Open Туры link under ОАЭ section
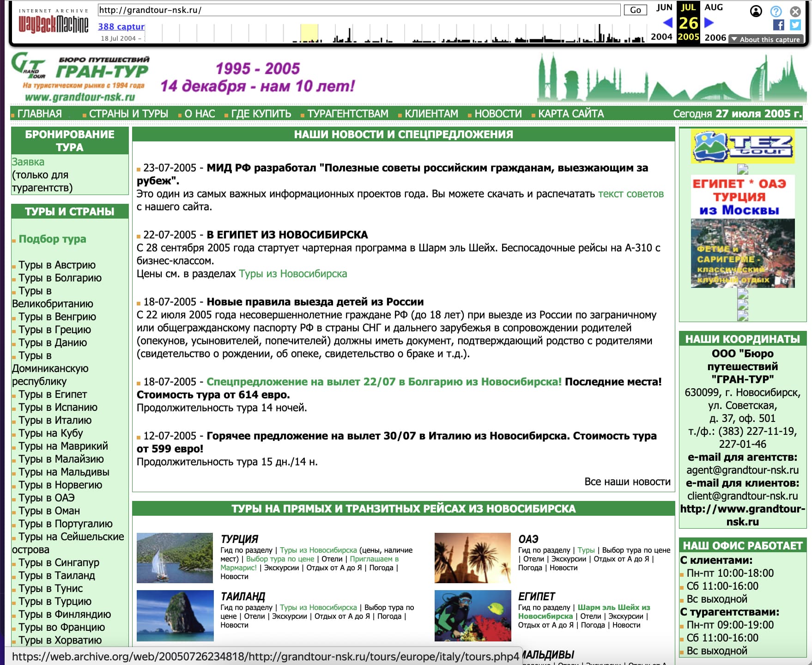Screen dimensions: 812x665 click(x=586, y=550)
